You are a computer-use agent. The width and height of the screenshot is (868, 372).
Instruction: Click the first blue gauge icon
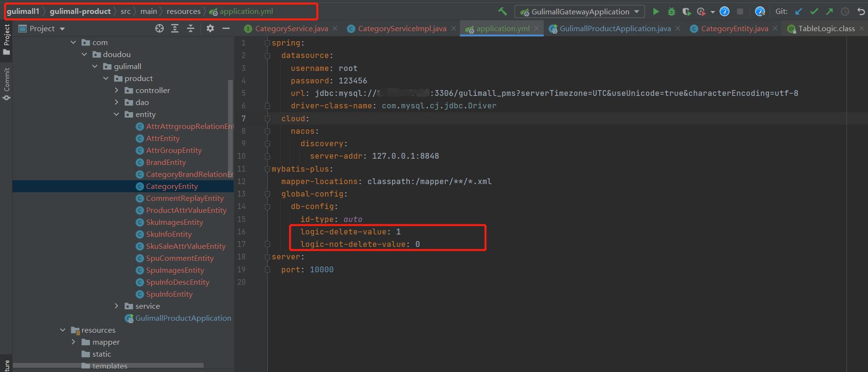pos(725,12)
